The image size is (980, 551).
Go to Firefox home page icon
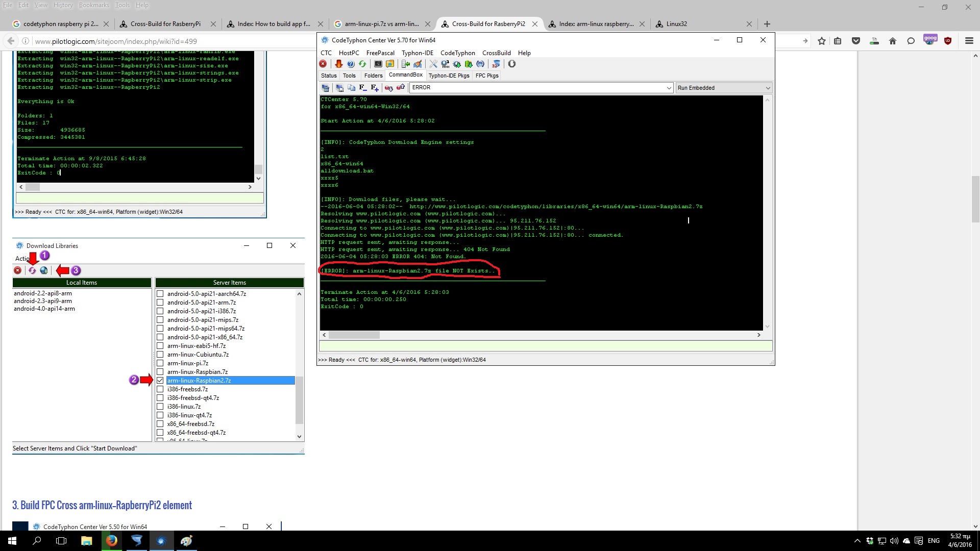tap(893, 41)
